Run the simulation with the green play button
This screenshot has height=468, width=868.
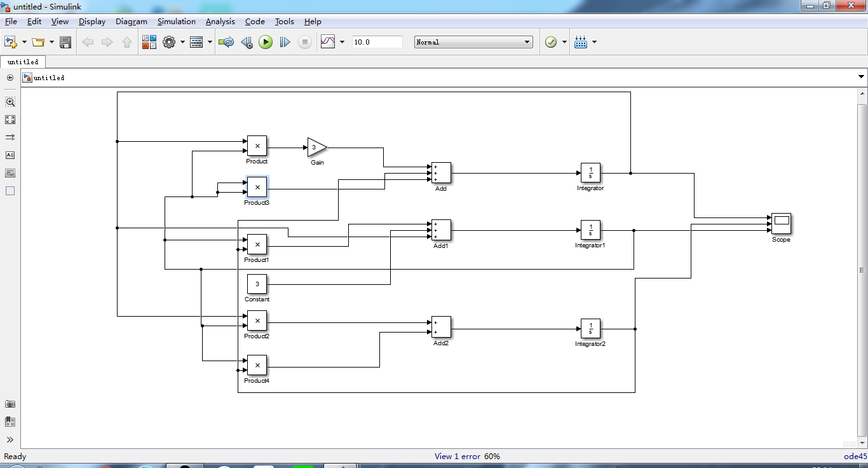pos(266,42)
